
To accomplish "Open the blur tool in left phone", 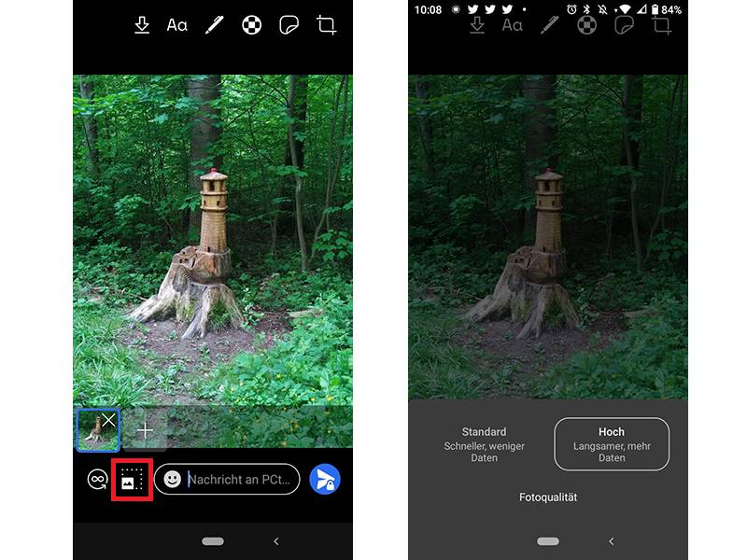I will point(251,25).
